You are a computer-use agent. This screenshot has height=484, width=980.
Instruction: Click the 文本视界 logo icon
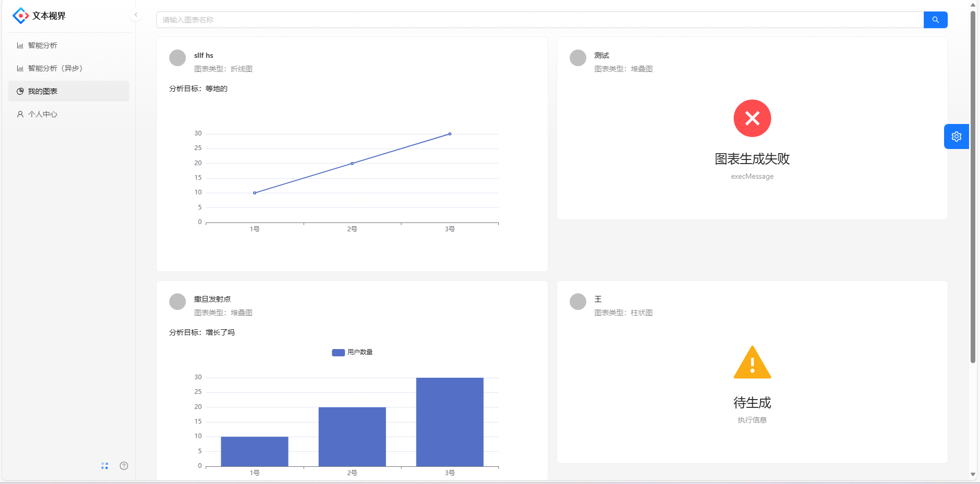20,16
